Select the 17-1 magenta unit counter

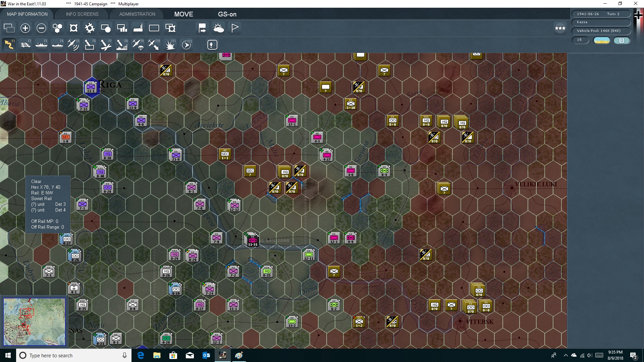pyautogui.click(x=292, y=121)
